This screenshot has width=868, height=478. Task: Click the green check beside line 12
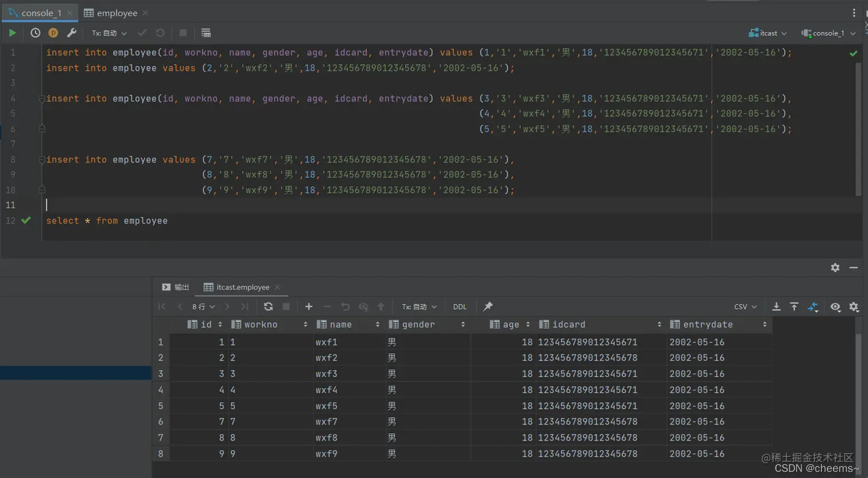[x=26, y=220]
